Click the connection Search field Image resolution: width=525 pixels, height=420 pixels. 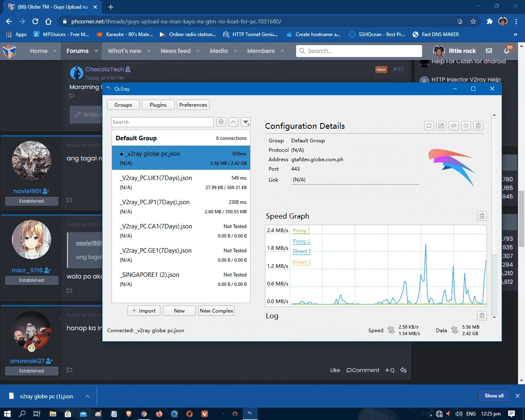(162, 122)
